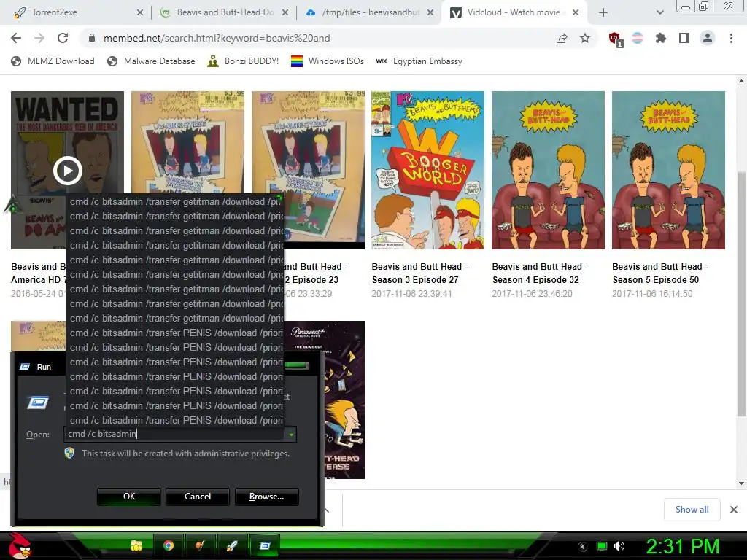The height and width of the screenshot is (560, 747).
Task: Open the MEMZ Download bookmark
Action: [53, 61]
